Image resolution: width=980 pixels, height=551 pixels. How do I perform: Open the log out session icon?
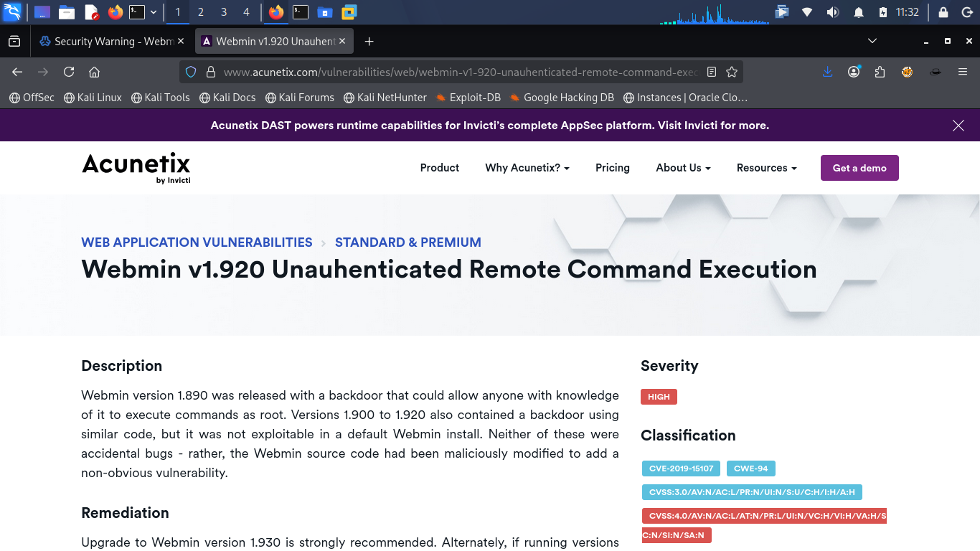pyautogui.click(x=966, y=12)
